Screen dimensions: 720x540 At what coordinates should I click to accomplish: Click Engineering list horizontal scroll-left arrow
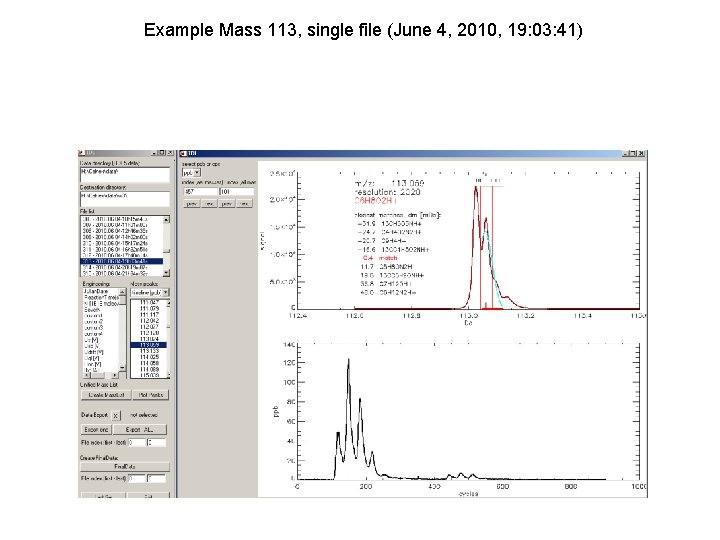[x=85, y=375]
